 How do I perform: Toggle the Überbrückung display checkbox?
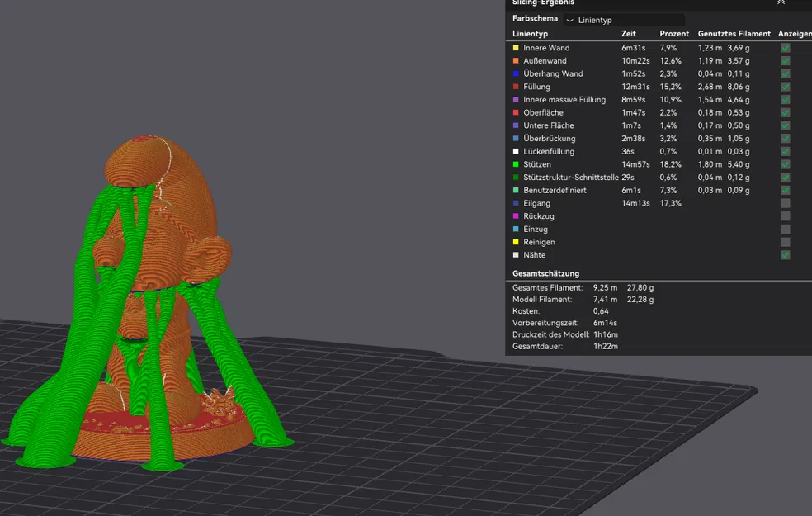[x=785, y=138]
